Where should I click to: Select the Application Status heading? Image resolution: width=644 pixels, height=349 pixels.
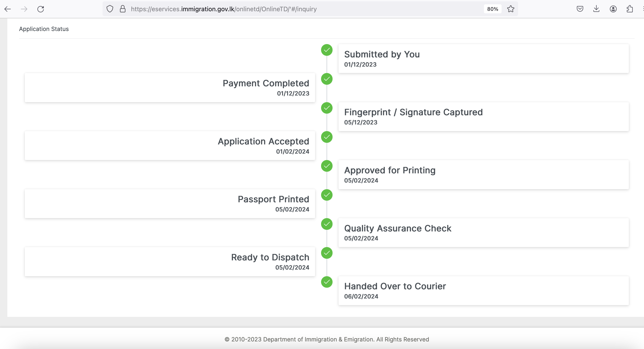point(44,29)
